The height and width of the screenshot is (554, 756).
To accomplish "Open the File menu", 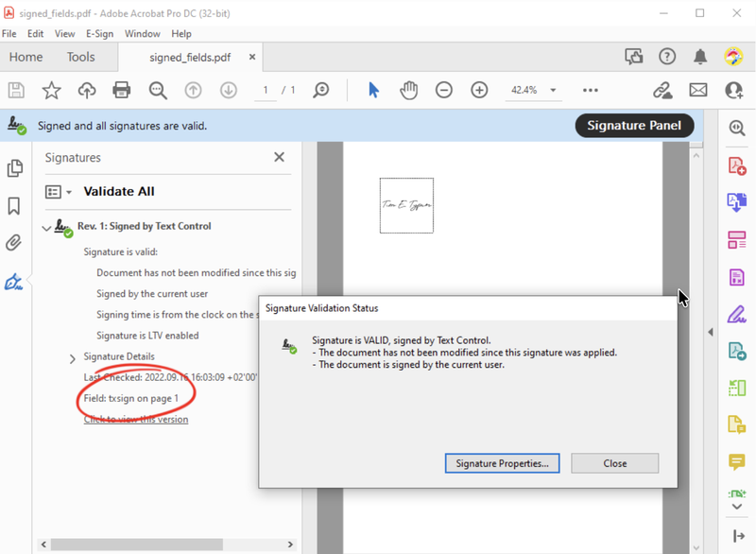I will 9,34.
